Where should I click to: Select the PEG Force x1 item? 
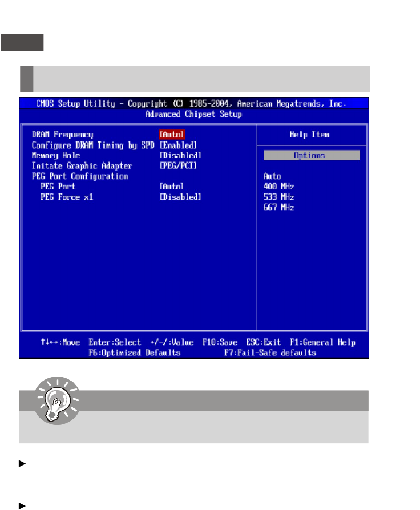coord(67,197)
